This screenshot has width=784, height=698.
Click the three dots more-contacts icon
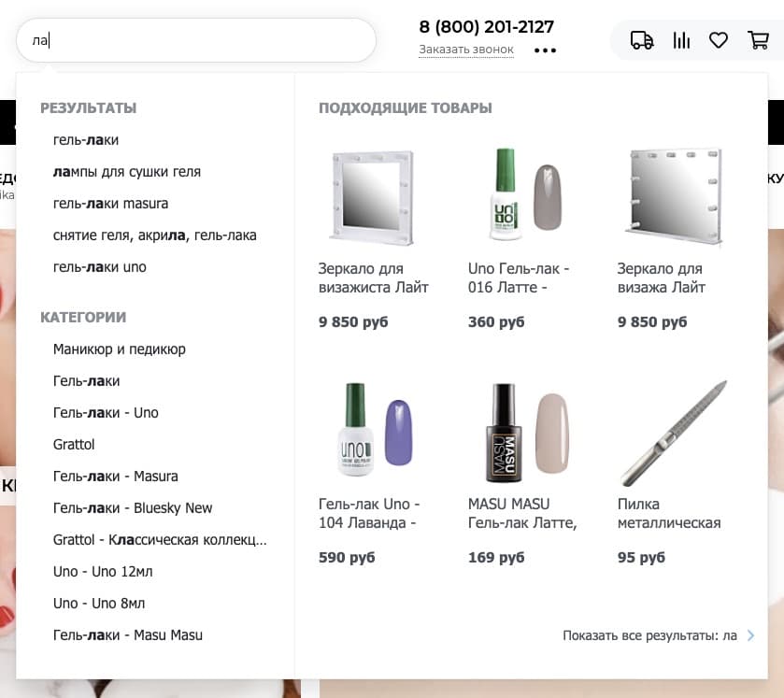pos(545,50)
